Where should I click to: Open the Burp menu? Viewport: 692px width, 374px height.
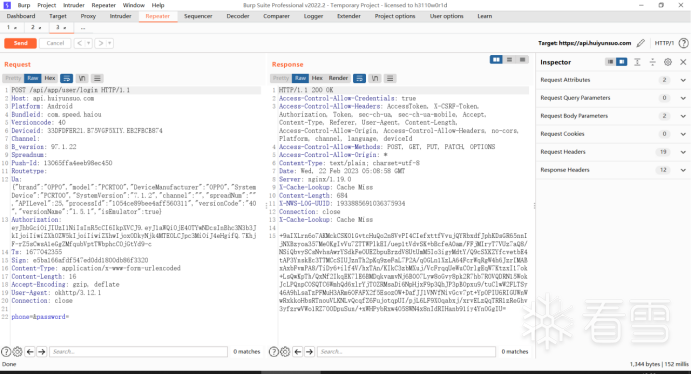[24, 5]
